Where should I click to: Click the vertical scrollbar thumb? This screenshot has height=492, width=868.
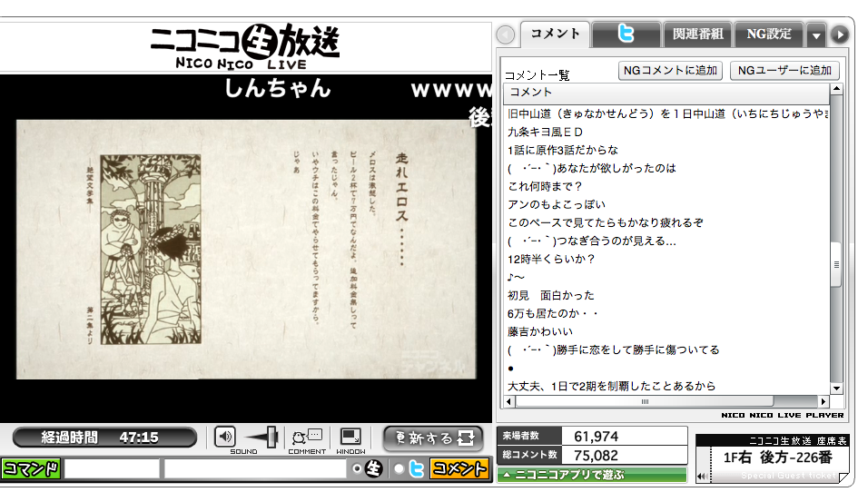[x=836, y=264]
